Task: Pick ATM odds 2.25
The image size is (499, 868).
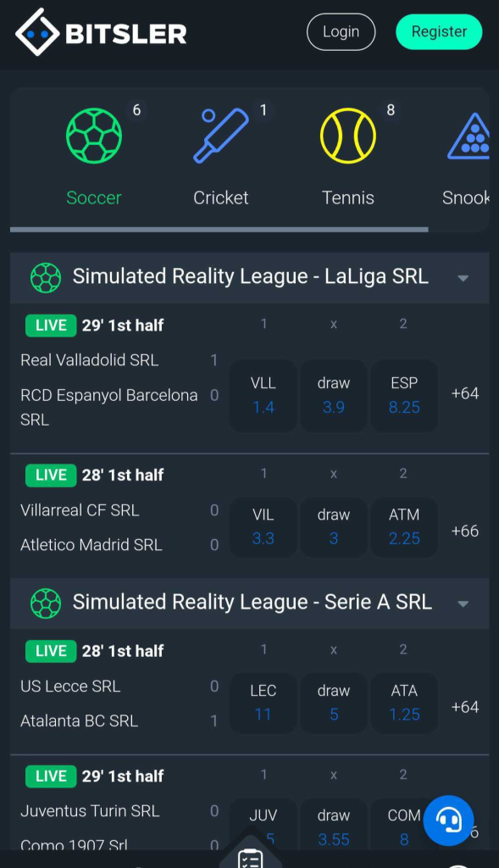Action: pos(404,527)
